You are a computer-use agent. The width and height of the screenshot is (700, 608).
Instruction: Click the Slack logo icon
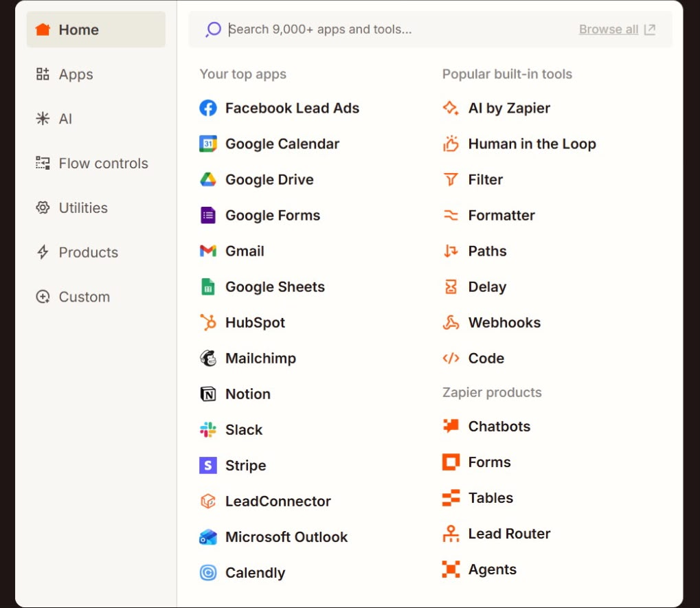[208, 429]
